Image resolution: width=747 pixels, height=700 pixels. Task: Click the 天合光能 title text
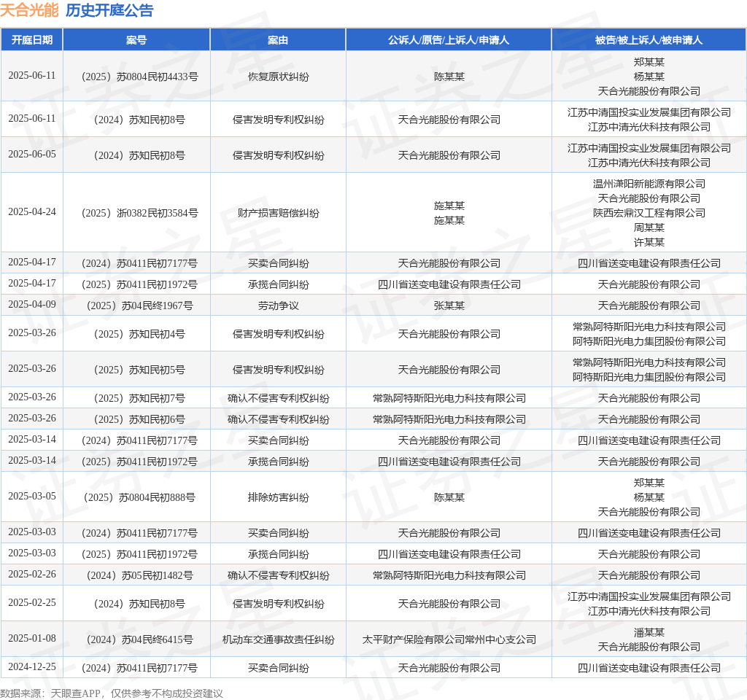point(29,10)
